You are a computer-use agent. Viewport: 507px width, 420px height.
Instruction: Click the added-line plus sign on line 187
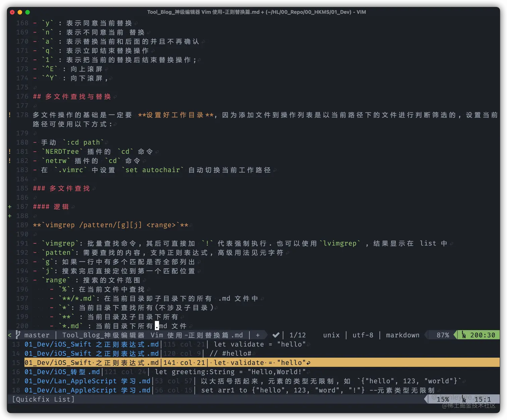10,207
